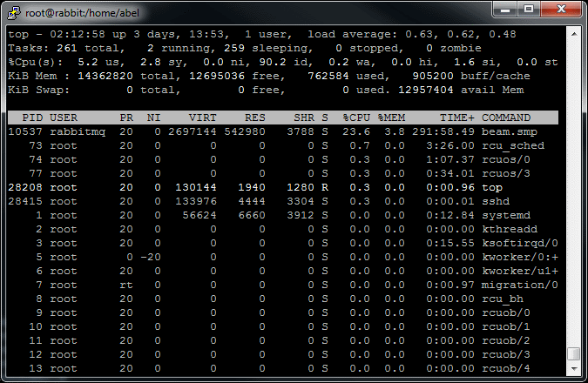Click the 14362820 total memory value
Image resolution: width=588 pixels, height=383 pixels.
coord(105,76)
